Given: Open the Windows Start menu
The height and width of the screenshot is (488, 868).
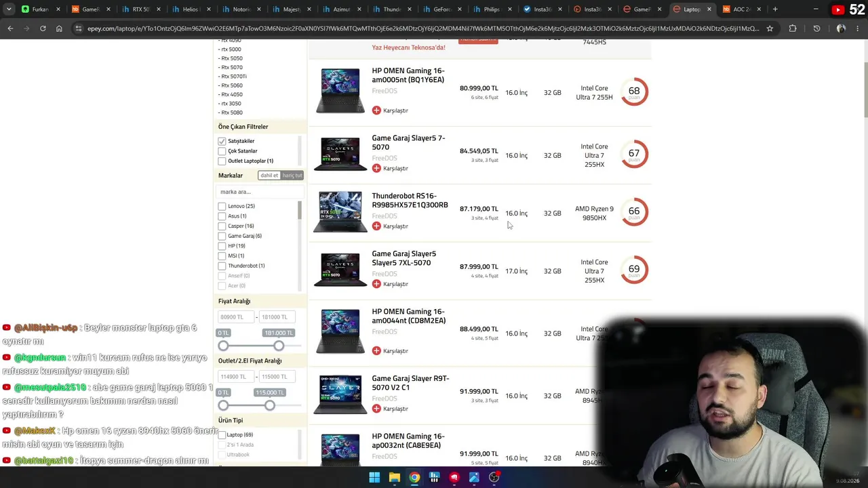Looking at the screenshot, I should click(374, 478).
